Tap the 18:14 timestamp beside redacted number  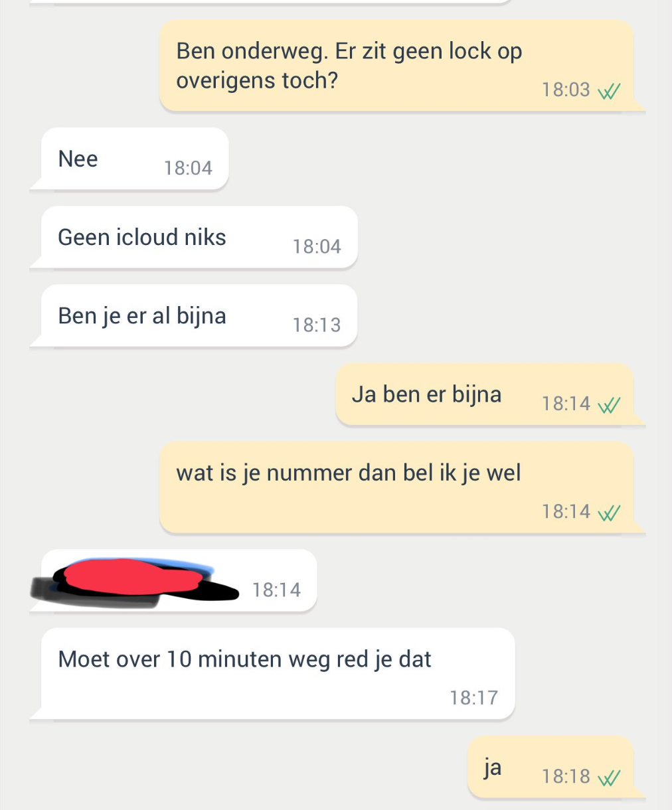pyautogui.click(x=276, y=590)
